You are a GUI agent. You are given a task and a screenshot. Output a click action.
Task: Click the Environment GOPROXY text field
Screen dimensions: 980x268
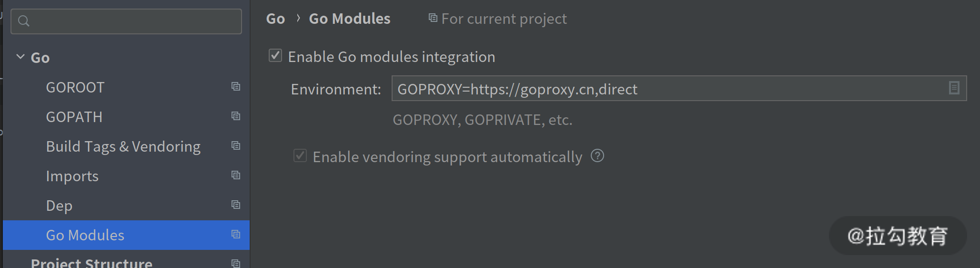click(667, 89)
